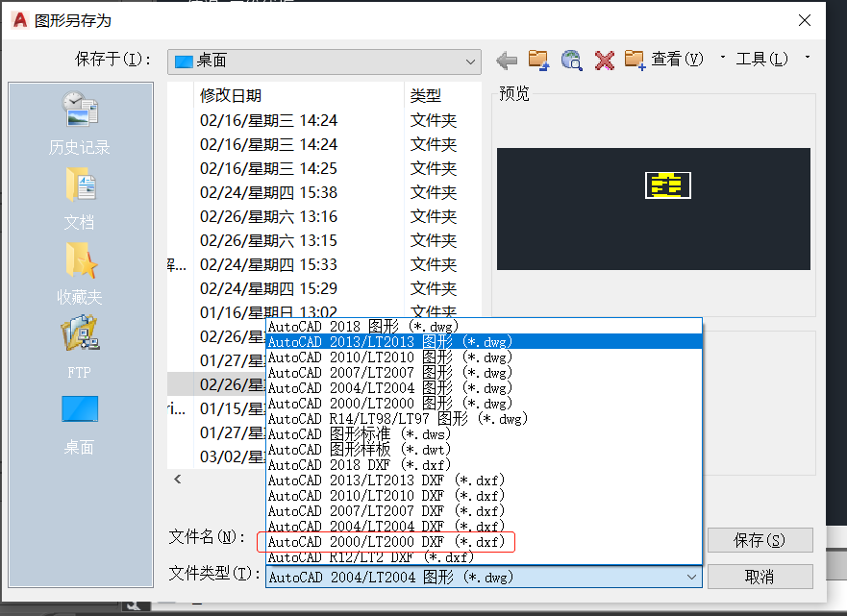Select AutoCAD 2013/LT2013 图形 (*.dwg)
Screen dimensions: 847x616
(x=484, y=342)
